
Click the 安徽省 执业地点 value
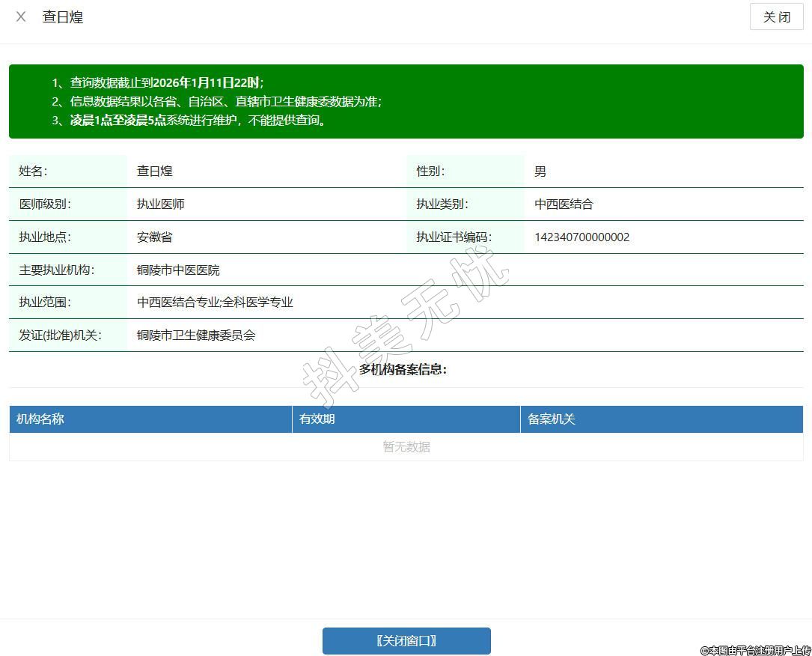click(155, 237)
